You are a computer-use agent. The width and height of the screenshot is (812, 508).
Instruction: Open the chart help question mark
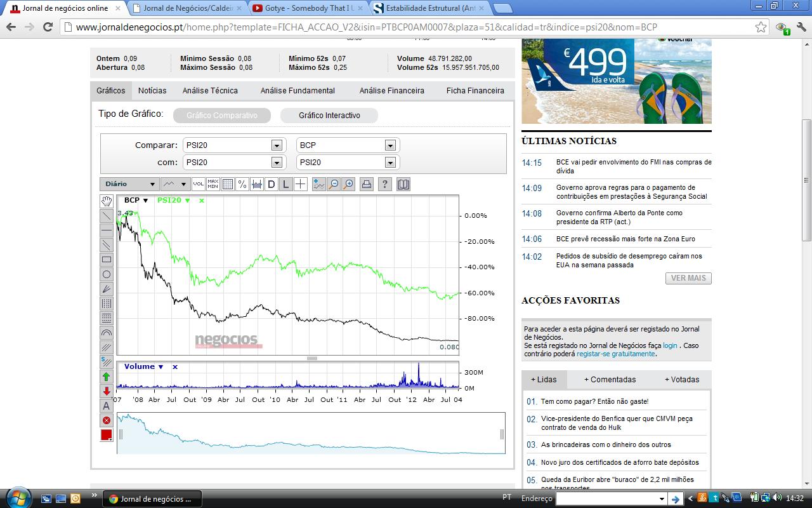385,184
